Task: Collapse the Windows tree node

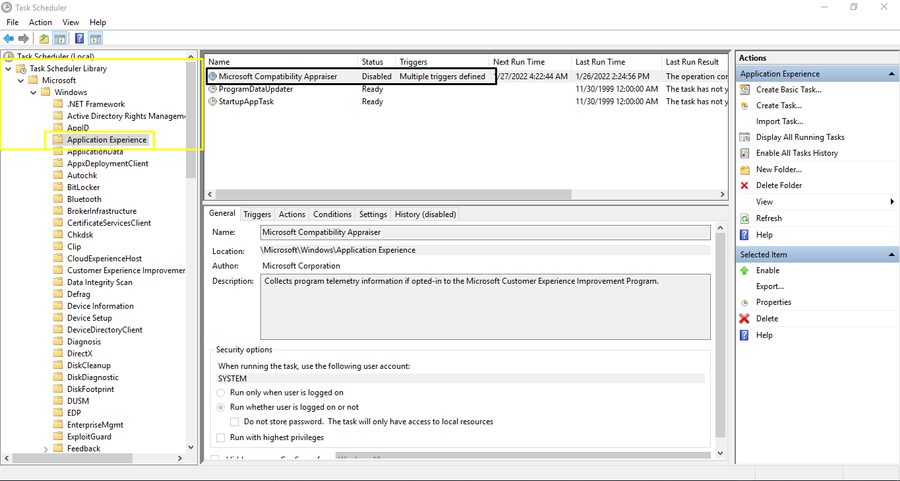Action: (34, 92)
